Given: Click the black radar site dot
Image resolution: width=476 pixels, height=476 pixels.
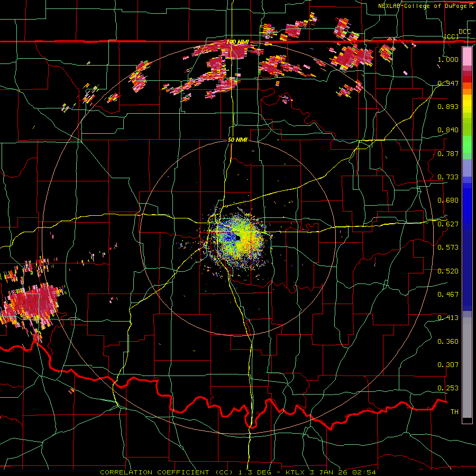Looking at the screenshot, I should (237, 237).
